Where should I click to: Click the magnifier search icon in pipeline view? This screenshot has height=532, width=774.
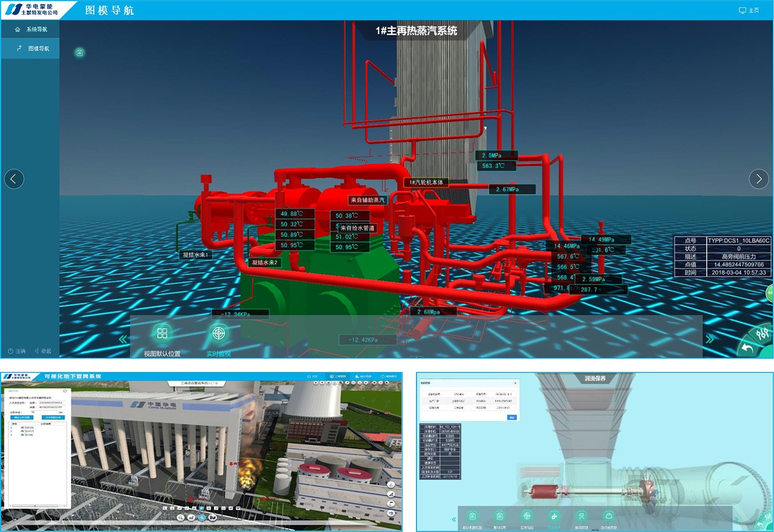[x=181, y=517]
